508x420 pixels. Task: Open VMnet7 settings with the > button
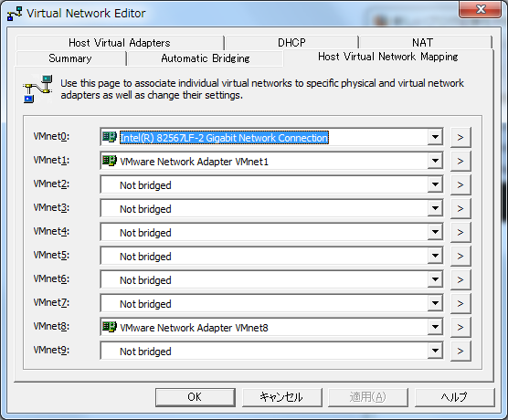click(x=460, y=303)
